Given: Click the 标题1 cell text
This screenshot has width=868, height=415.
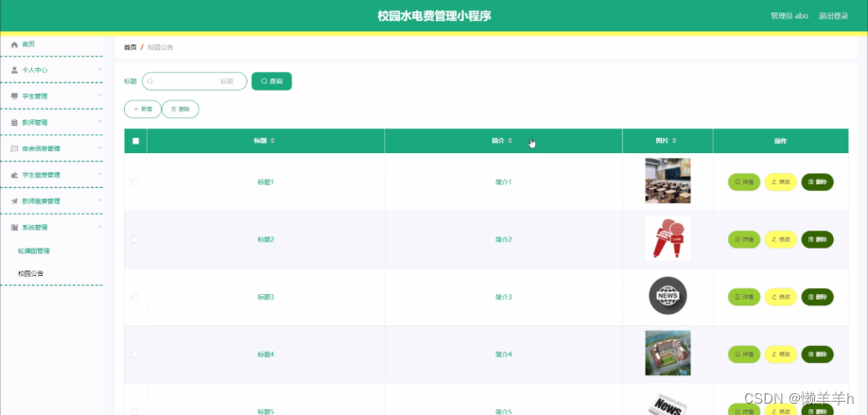Looking at the screenshot, I should pyautogui.click(x=266, y=182).
